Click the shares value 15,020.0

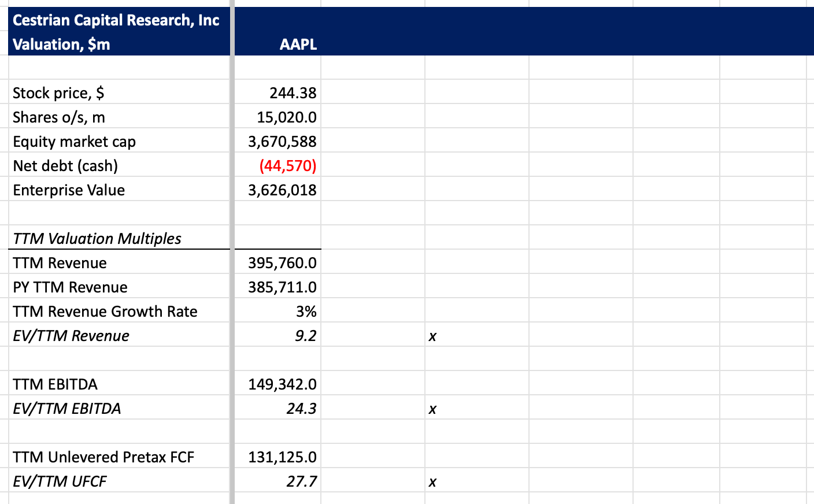287,117
